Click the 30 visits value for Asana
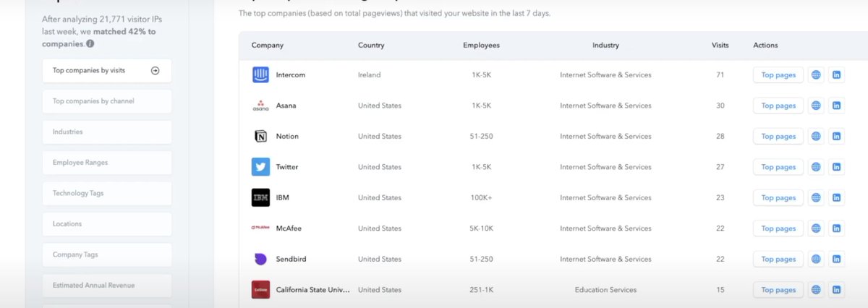This screenshot has width=868, height=308. [x=720, y=106]
